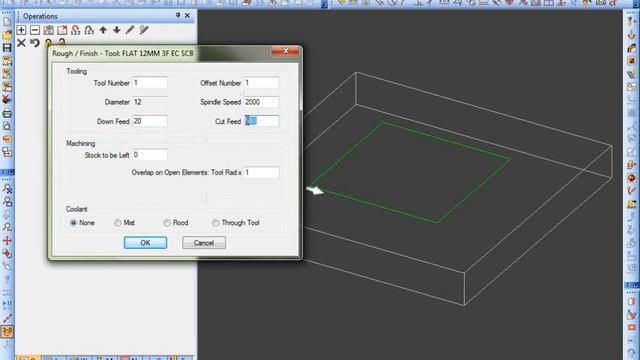The image size is (640, 360).
Task: Click the red rotate view icon
Action: point(7,253)
